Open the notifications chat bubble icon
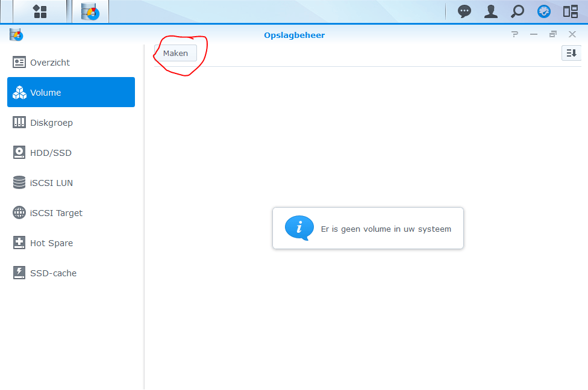The width and height of the screenshot is (588, 390). 464,11
